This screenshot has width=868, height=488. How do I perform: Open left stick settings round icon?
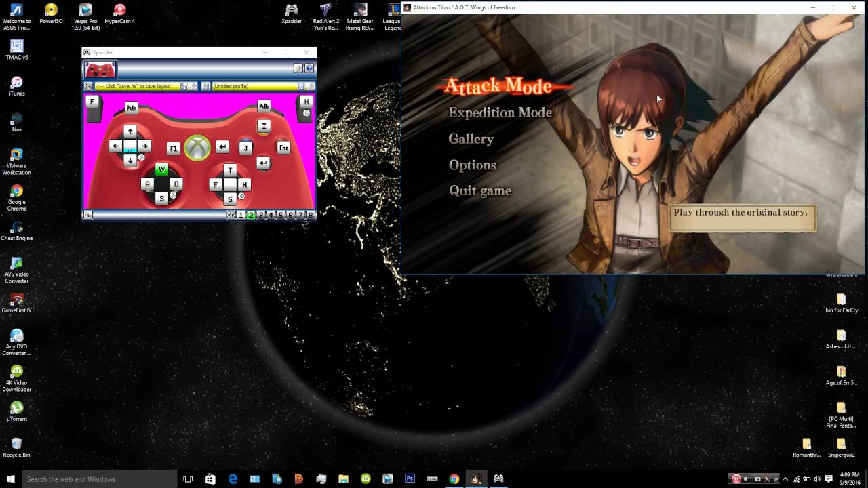[x=173, y=195]
